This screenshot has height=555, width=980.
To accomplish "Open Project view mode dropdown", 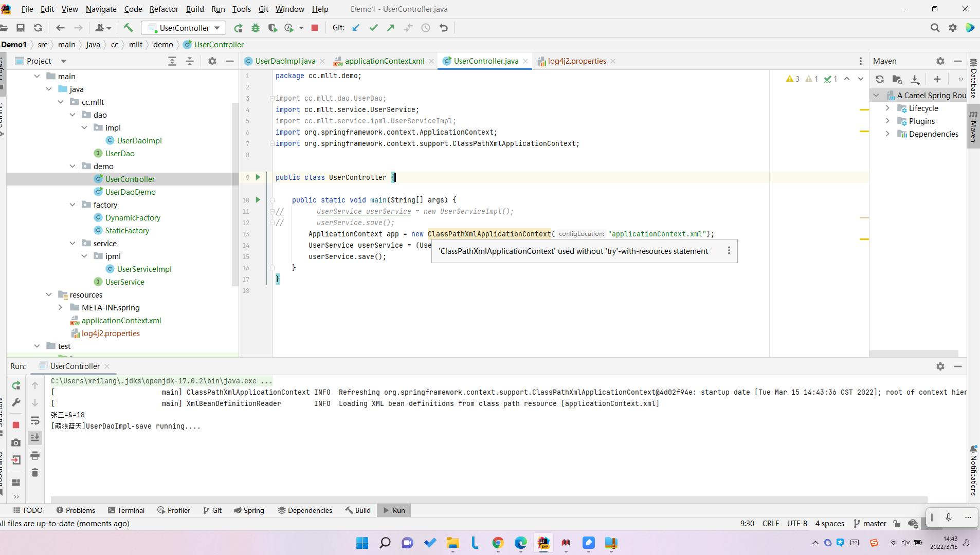I will coord(64,61).
